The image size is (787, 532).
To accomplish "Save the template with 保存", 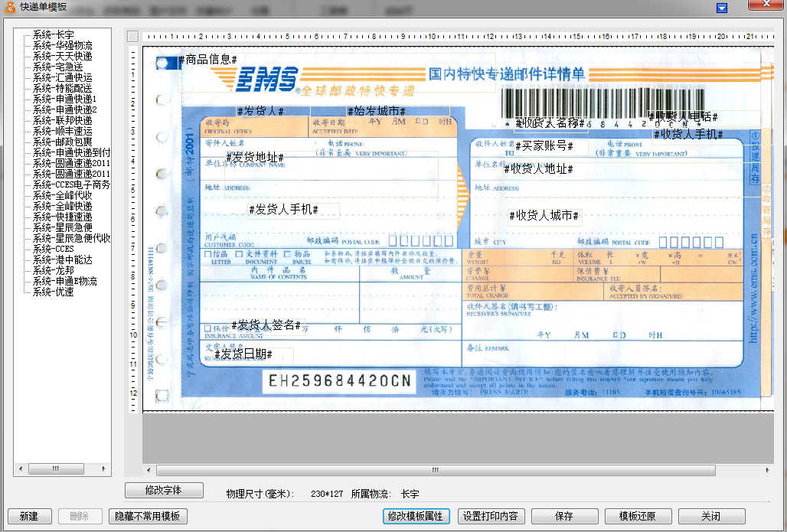I will click(564, 517).
